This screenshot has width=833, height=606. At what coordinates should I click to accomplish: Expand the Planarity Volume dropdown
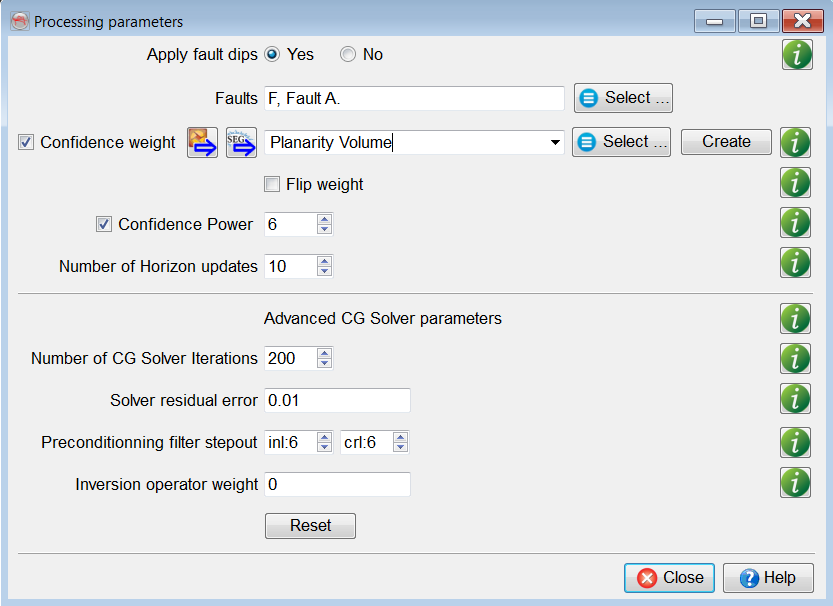pyautogui.click(x=555, y=143)
